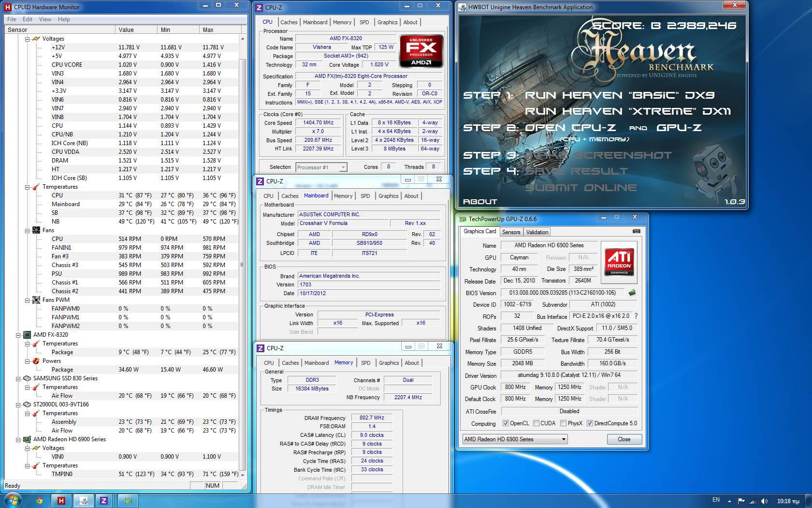Click the GPU-Z camera screenshot icon
The height and width of the screenshot is (508, 812).
pyautogui.click(x=637, y=231)
